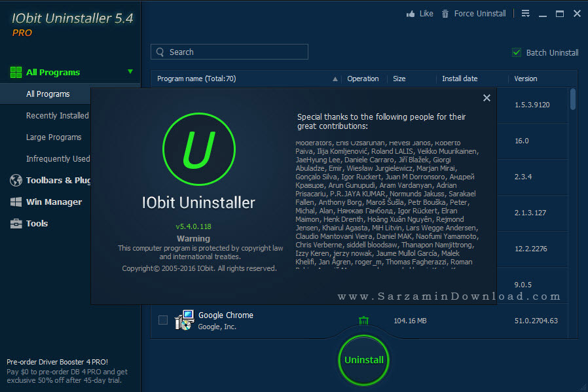Sort by the Version column header
The height and width of the screenshot is (392, 588).
[525, 79]
